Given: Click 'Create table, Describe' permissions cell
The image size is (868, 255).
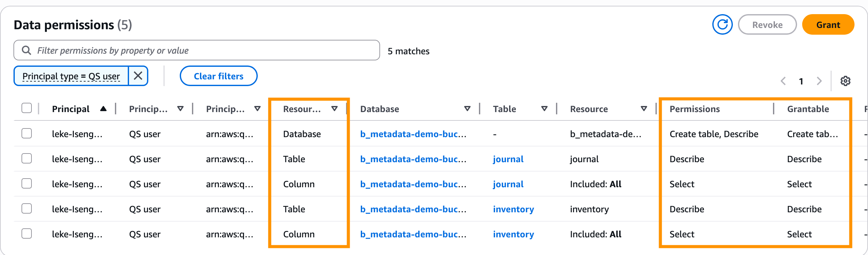Looking at the screenshot, I should (714, 134).
